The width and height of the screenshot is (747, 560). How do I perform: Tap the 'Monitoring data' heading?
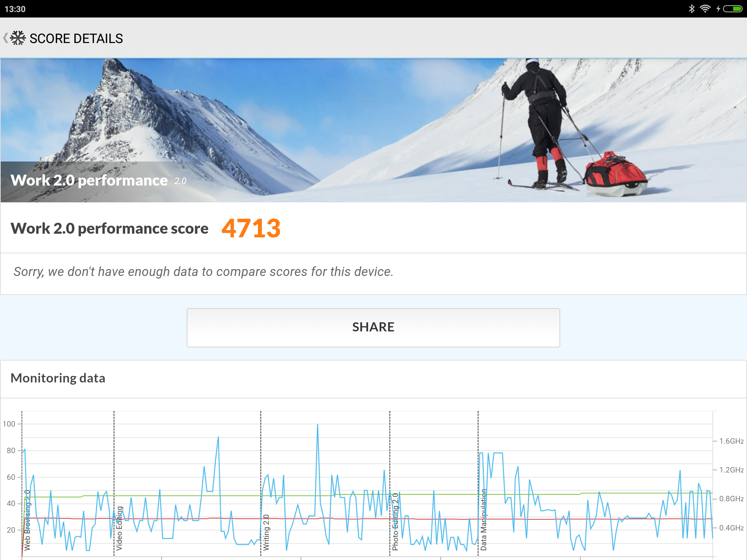(x=58, y=378)
